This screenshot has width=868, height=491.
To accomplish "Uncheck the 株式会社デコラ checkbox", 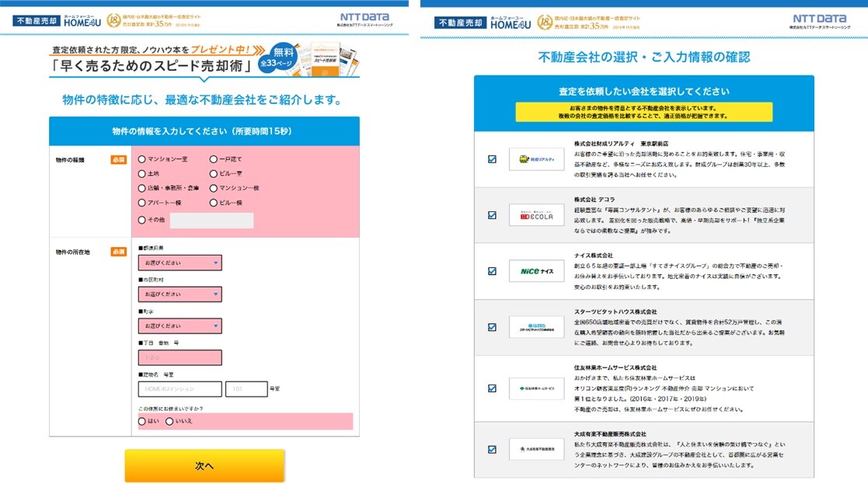I will coord(492,215).
